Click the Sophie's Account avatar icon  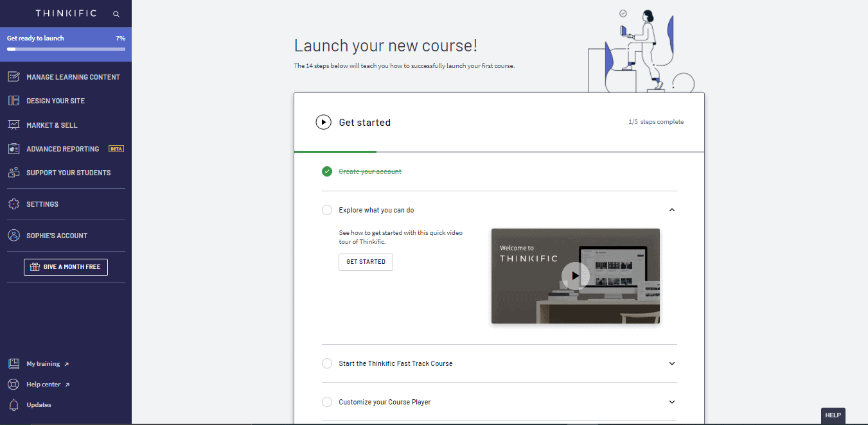tap(13, 236)
